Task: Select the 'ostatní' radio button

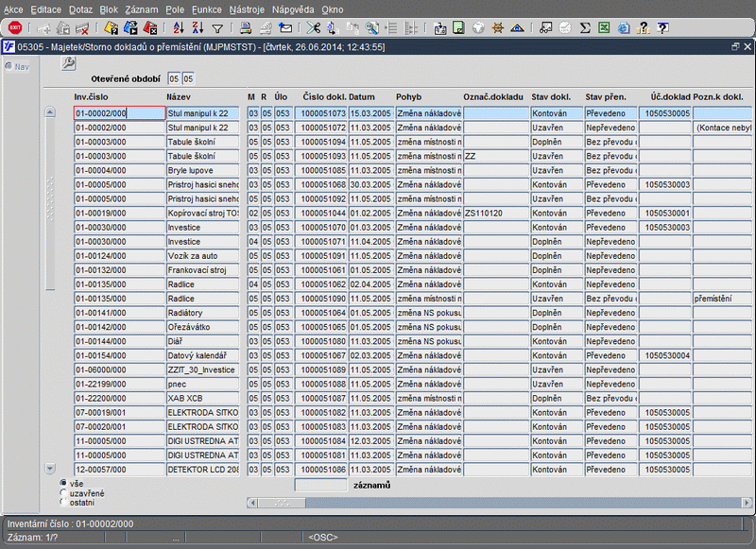Action: 63,503
